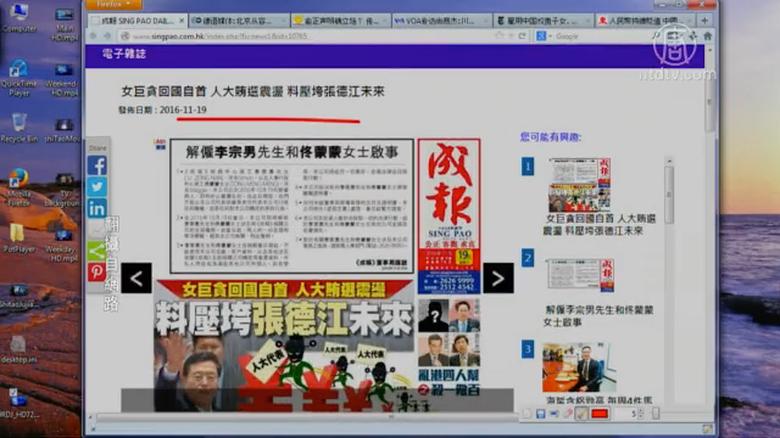
Task: Open first related article link in sidebar
Action: 594,223
